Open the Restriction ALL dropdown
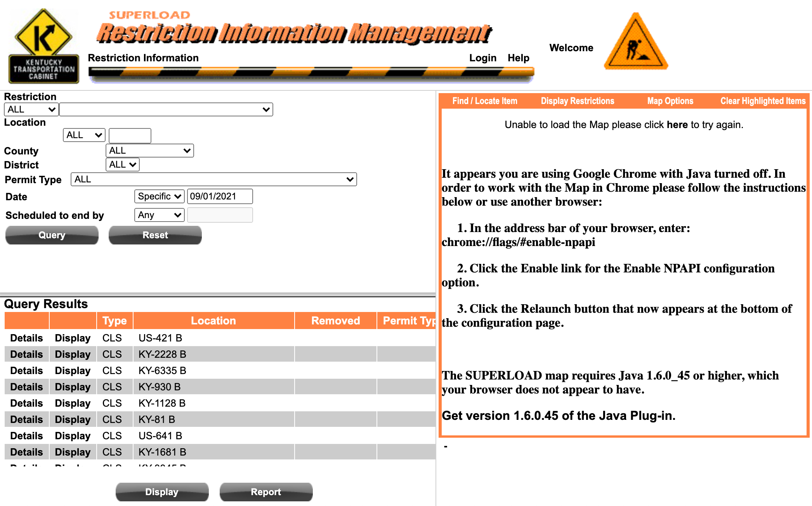The height and width of the screenshot is (506, 812). tap(31, 109)
